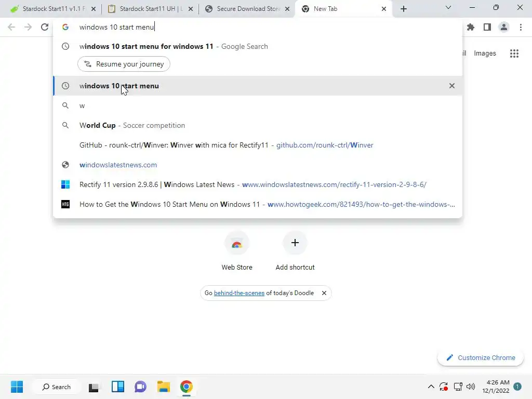Screen dimensions: 532x399
Task: Toggle the Chrome side panel icon
Action: click(x=487, y=27)
